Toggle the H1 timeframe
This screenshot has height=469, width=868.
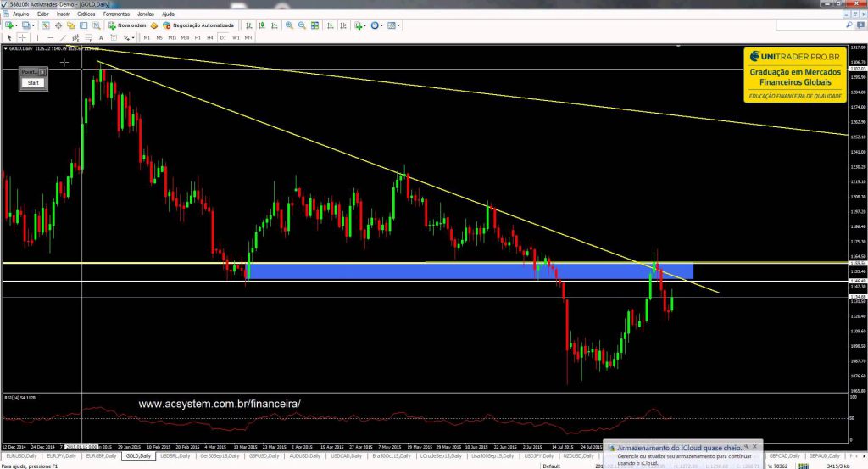[198, 37]
